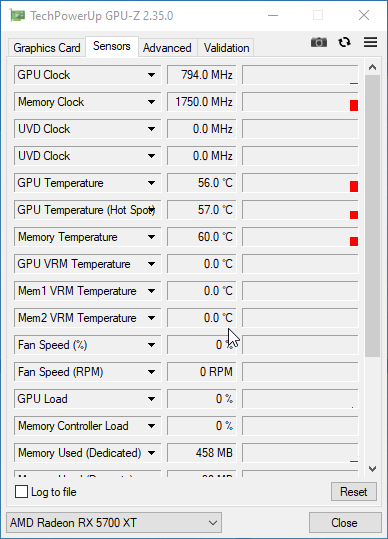This screenshot has width=388, height=539.
Task: Open the GPU Clock sensor dropdown
Action: click(x=151, y=75)
